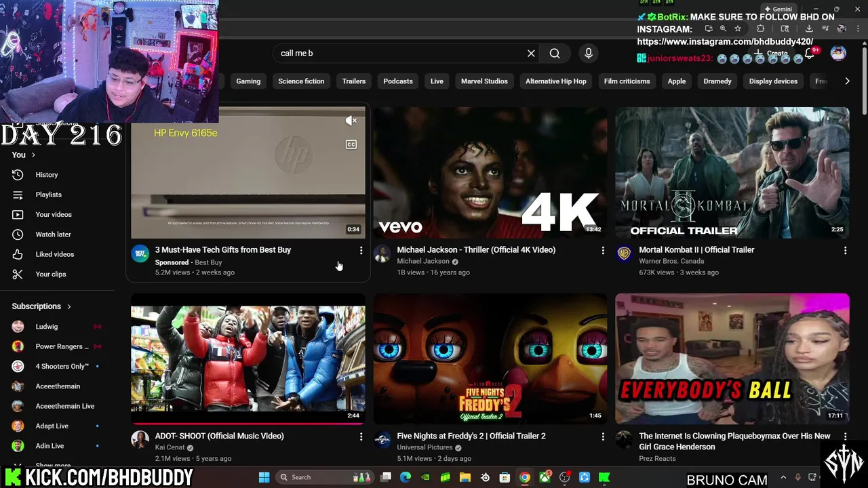Viewport: 868px width, 488px height.
Task: Open File Explorer from the taskbar
Action: click(x=465, y=477)
